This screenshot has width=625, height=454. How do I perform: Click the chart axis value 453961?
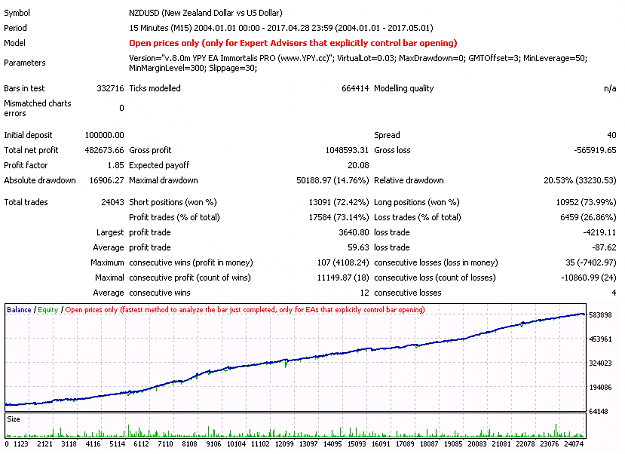pyautogui.click(x=600, y=339)
